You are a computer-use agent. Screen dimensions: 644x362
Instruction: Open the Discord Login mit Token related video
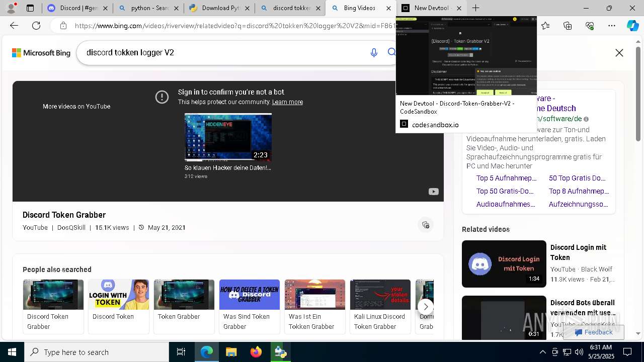(538, 264)
